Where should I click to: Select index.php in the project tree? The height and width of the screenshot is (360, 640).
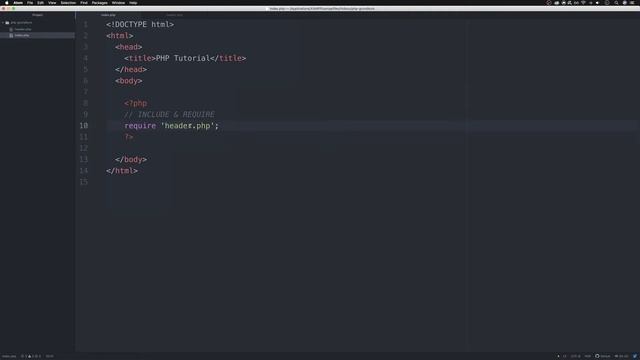22,35
